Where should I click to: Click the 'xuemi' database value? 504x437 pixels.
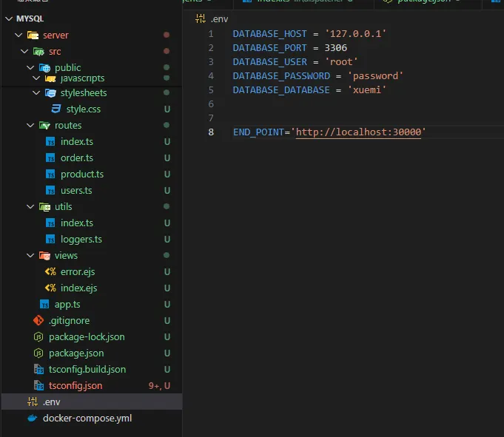click(x=367, y=90)
